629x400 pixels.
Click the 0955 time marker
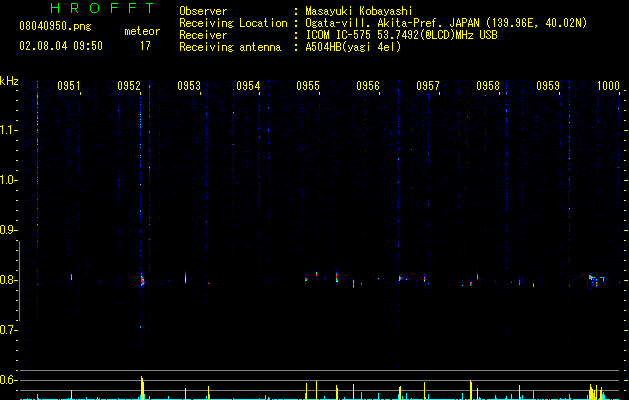point(308,86)
